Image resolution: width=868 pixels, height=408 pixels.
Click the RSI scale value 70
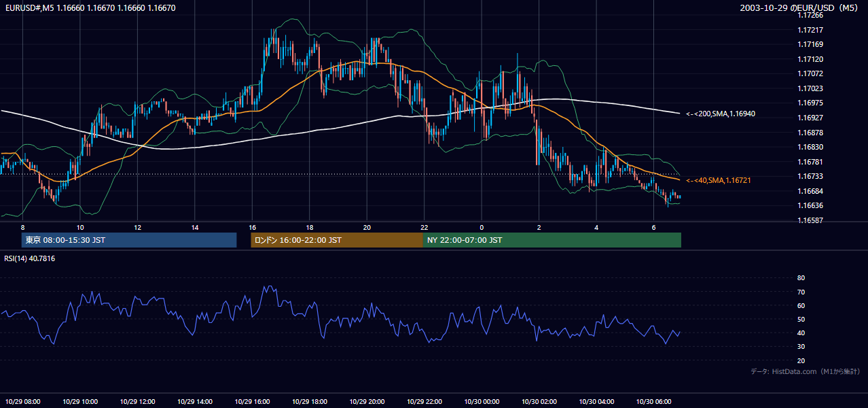[x=801, y=292]
